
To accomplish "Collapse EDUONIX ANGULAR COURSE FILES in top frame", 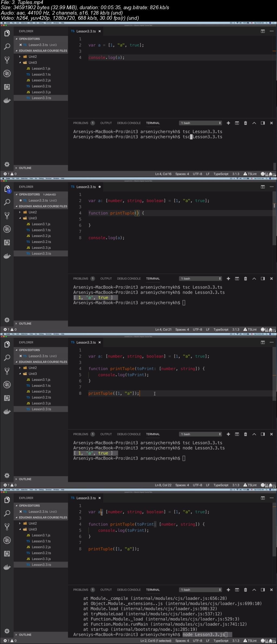I will (41, 51).
